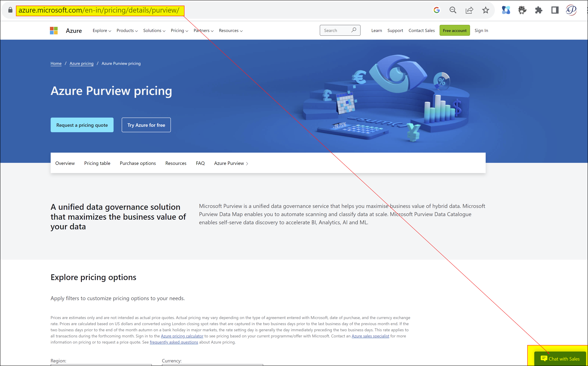This screenshot has width=588, height=366.
Task: Select the Resources tab in page sub-navigation
Action: click(176, 163)
